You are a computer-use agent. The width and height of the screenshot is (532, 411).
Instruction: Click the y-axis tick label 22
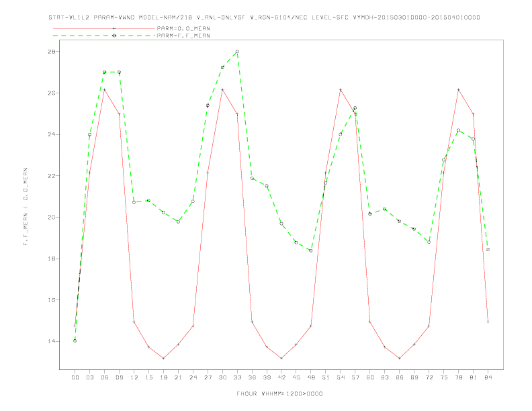point(51,176)
